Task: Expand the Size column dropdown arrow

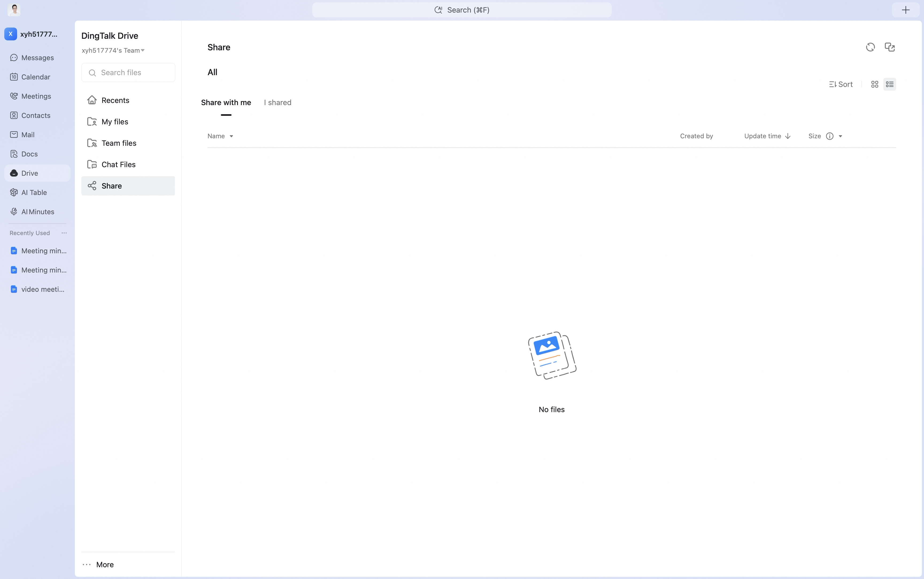Action: [x=840, y=136]
